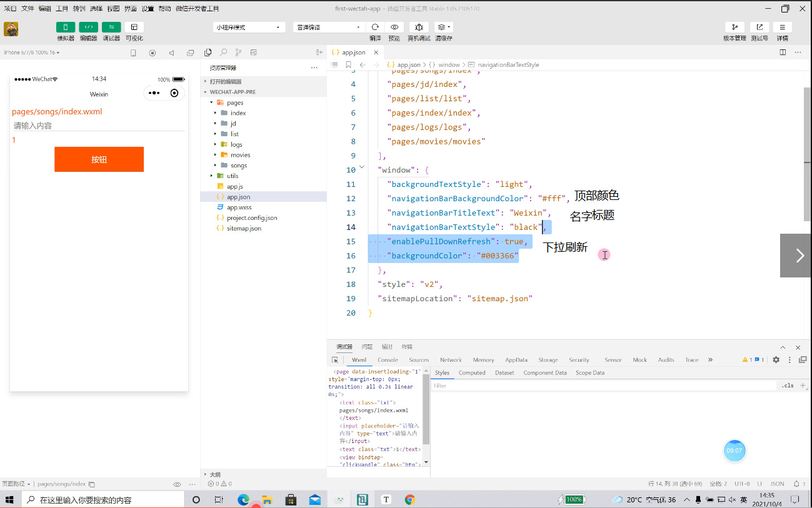Open devtools settings gear
The width and height of the screenshot is (812, 508).
point(776,360)
